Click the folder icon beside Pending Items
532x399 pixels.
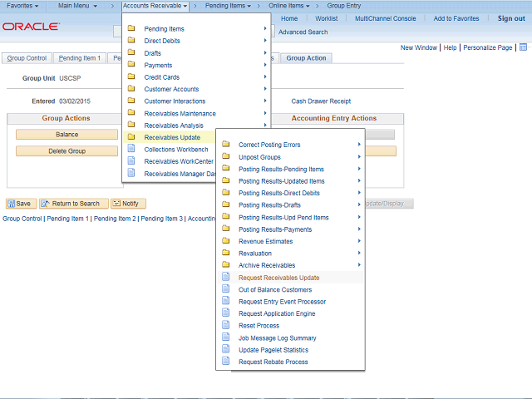[x=131, y=29]
